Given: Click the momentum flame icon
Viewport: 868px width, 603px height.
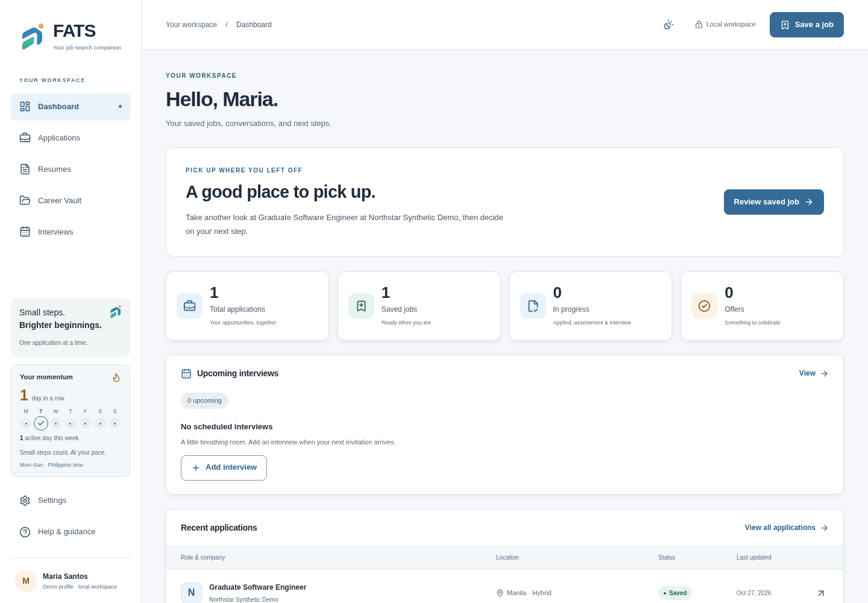Looking at the screenshot, I should click(x=116, y=377).
